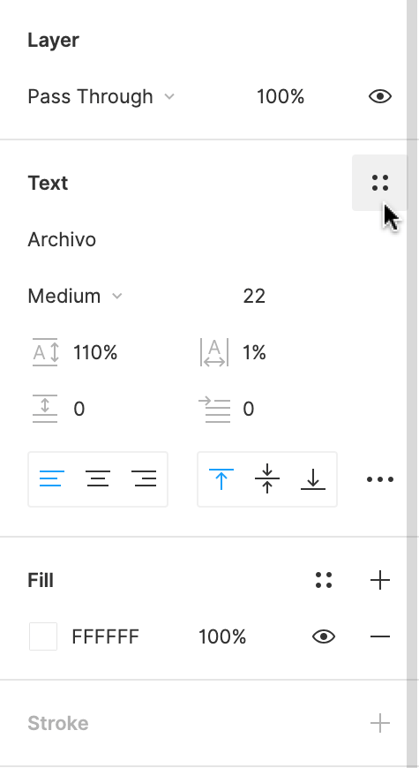Viewport: 419px width, 768px height.
Task: Open text styles four-dot icon
Action: coord(380,183)
